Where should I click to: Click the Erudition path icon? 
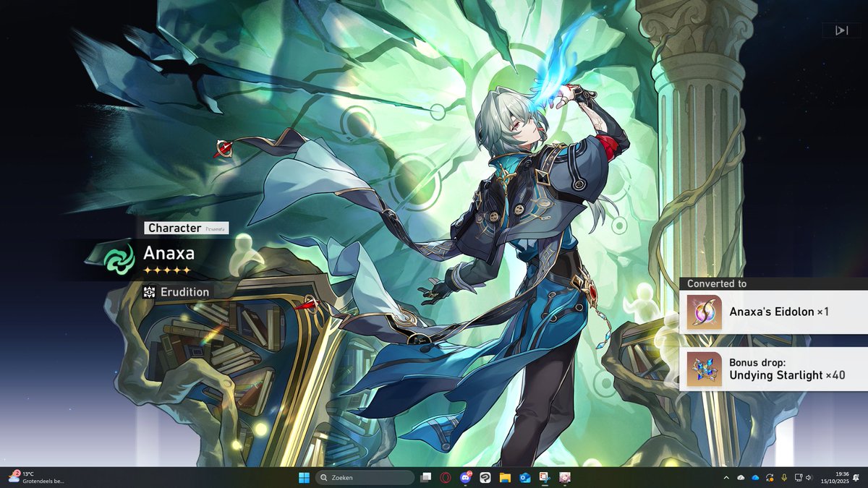(150, 292)
